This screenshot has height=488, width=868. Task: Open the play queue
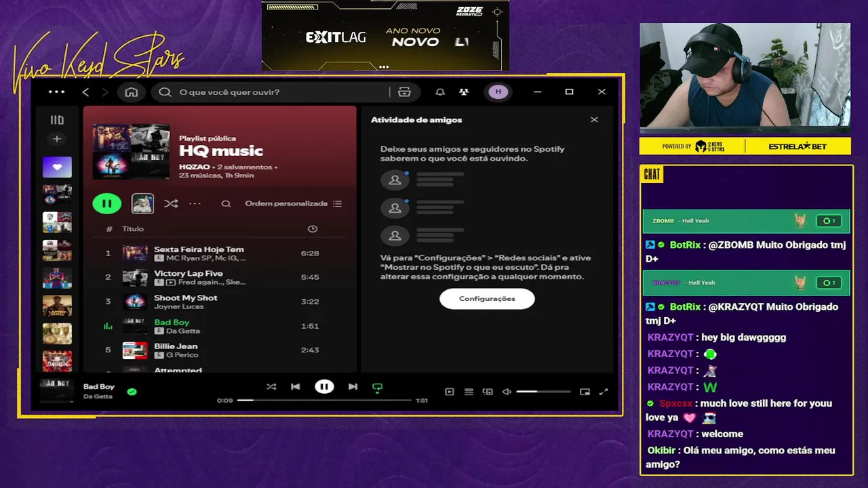[x=469, y=392]
